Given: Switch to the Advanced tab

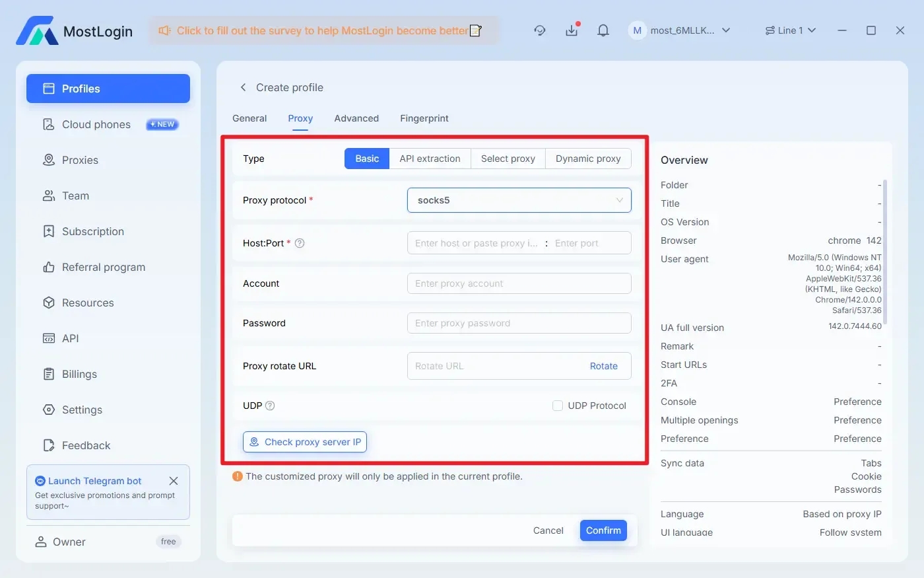Looking at the screenshot, I should 356,118.
